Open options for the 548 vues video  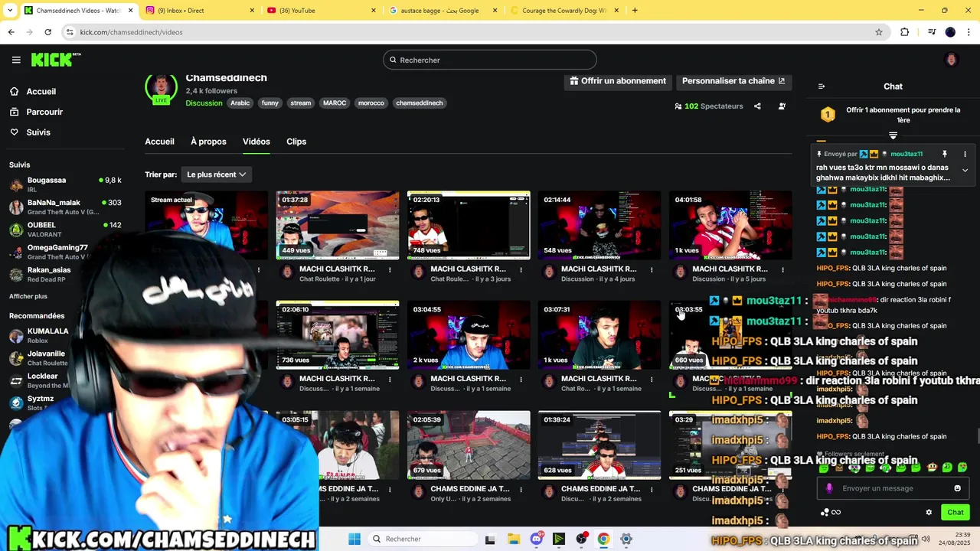652,269
